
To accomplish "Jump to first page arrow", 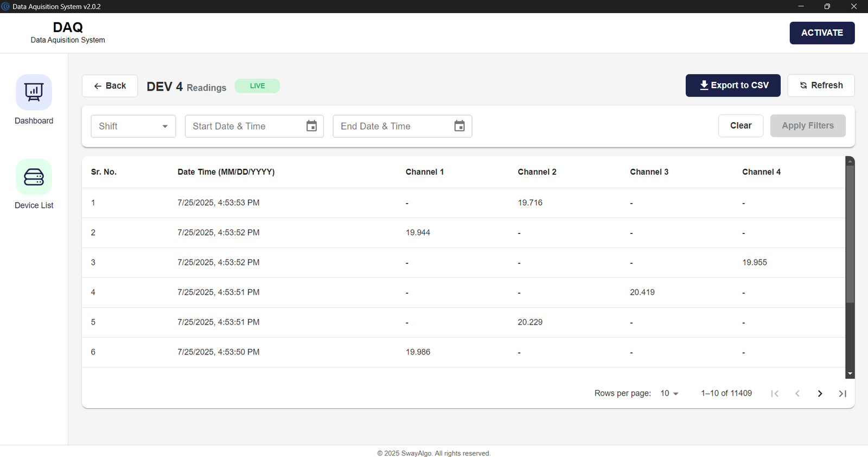I will [x=775, y=393].
